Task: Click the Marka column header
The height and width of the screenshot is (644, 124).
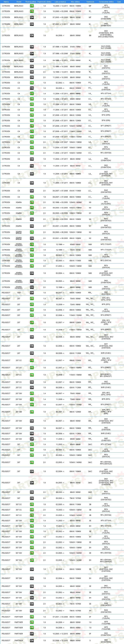Action: click(x=6, y=2)
